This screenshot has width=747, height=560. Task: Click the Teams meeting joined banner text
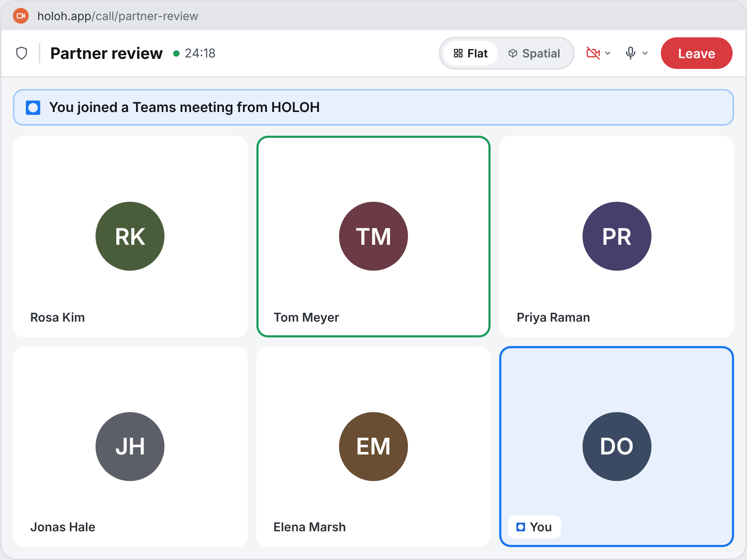tap(184, 107)
